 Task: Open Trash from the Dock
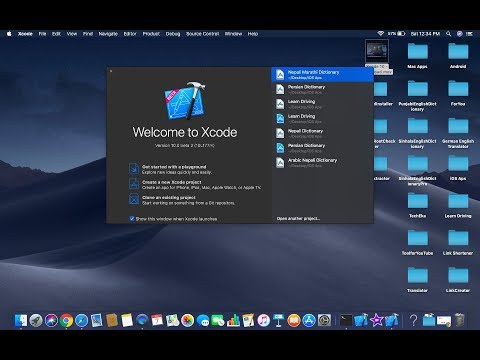[460, 320]
